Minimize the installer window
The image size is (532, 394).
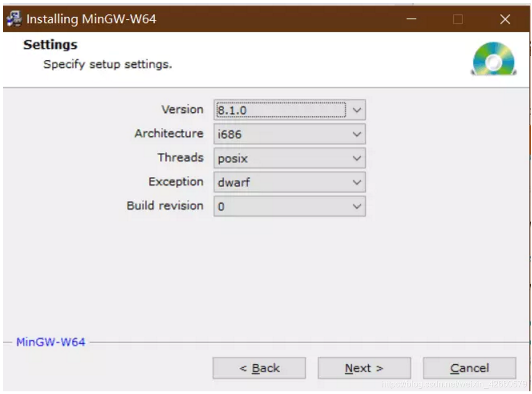[x=411, y=19]
